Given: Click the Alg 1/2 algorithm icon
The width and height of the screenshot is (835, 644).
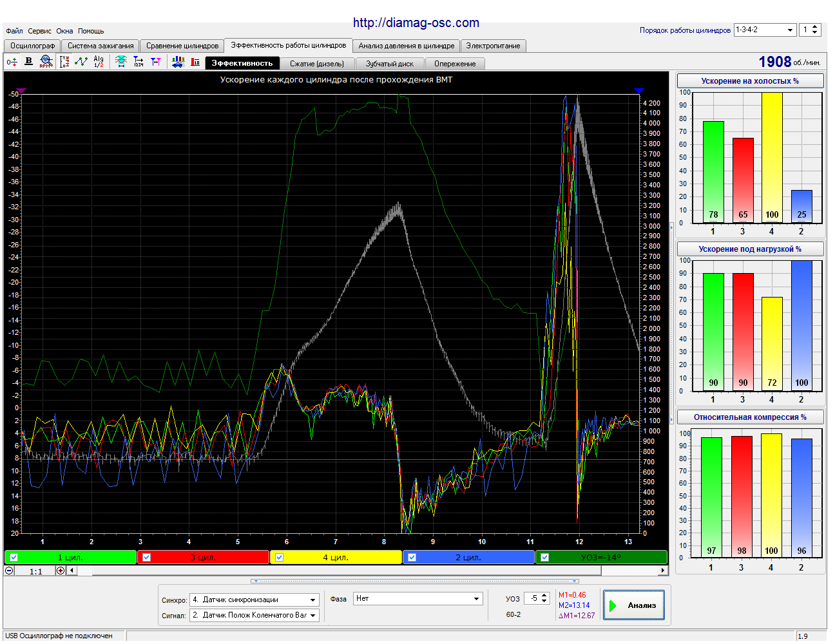Looking at the screenshot, I should (x=99, y=61).
